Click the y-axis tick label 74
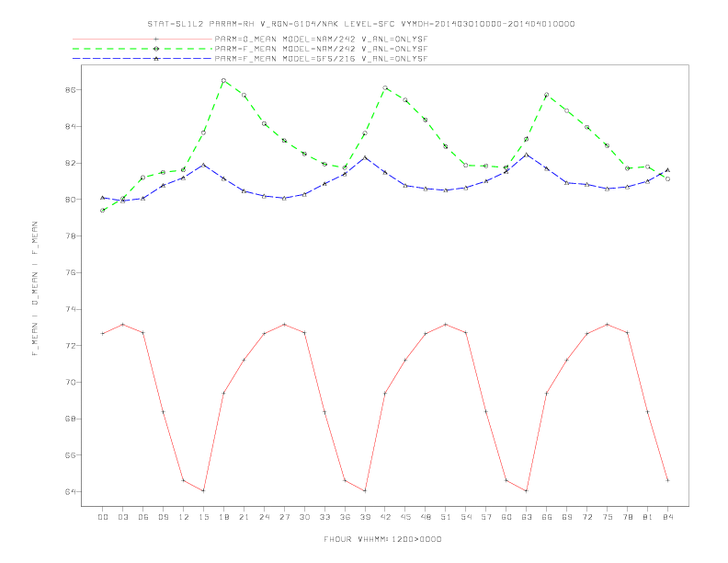 [x=71, y=309]
